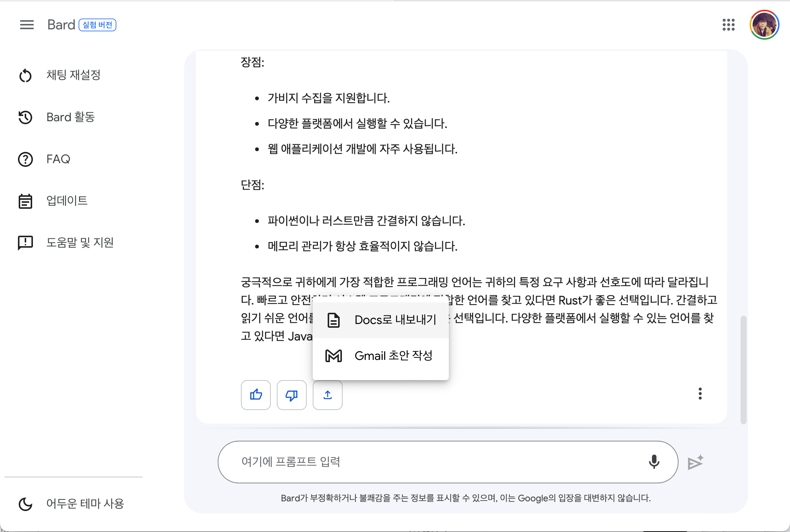
Task: Open '도움말 및 지원' help
Action: point(80,242)
